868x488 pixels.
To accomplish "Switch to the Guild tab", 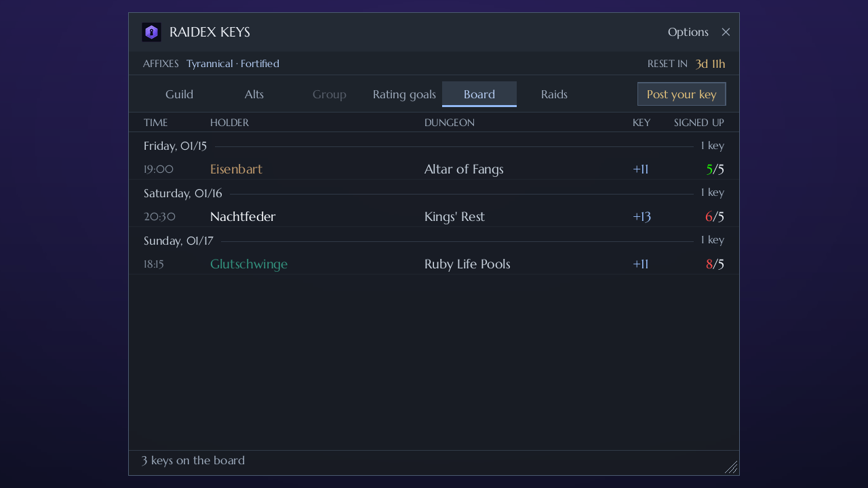I will click(180, 94).
